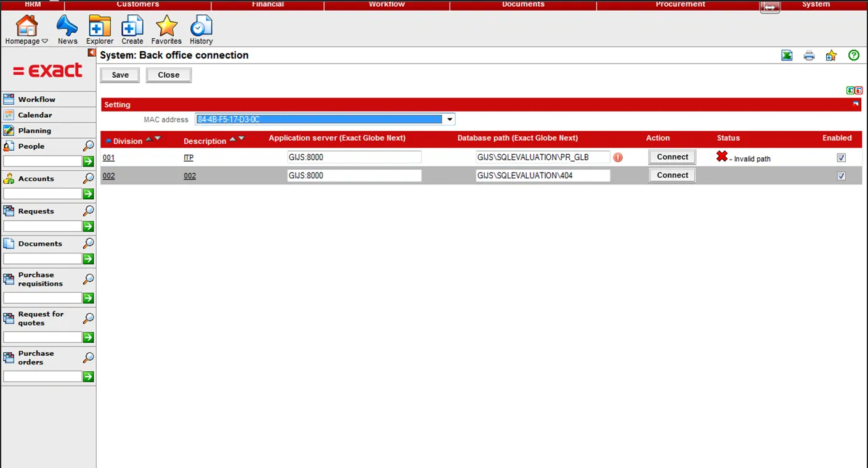Screen dimensions: 868x468
Task: Click the Save button
Action: pyautogui.click(x=120, y=75)
